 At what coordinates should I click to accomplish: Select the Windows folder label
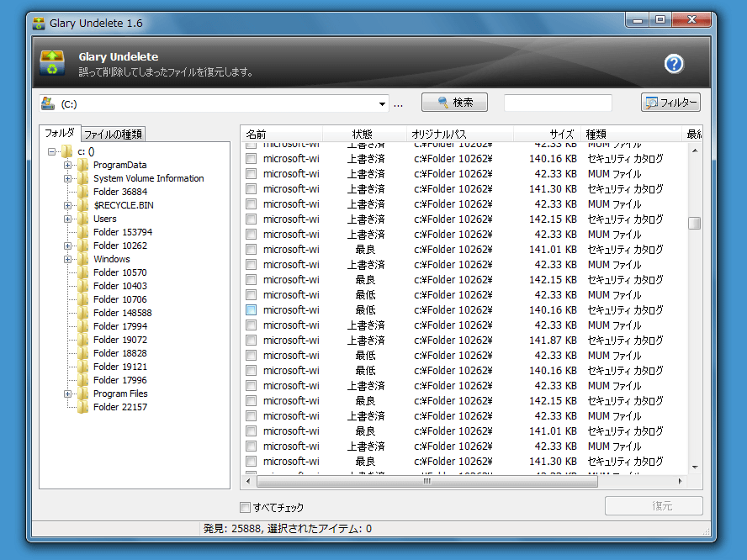(x=112, y=259)
